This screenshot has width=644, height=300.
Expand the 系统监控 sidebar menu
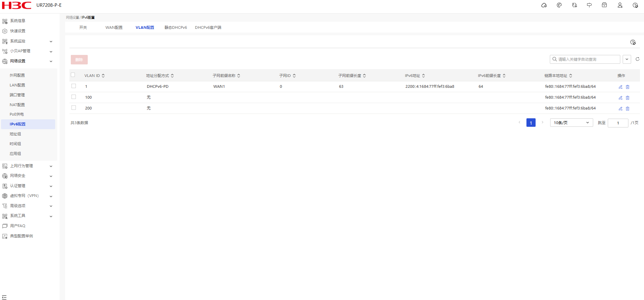27,41
